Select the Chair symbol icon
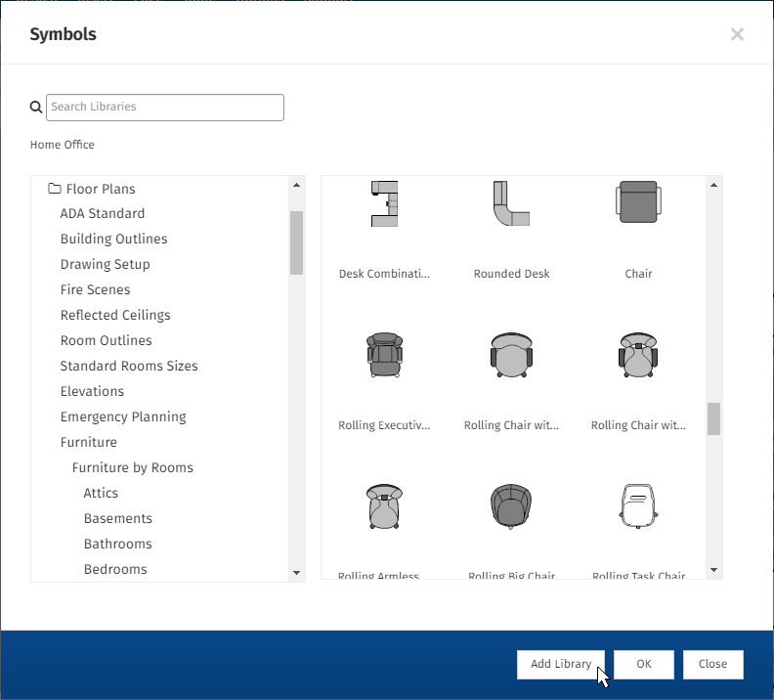The height and width of the screenshot is (700, 774). 638,202
